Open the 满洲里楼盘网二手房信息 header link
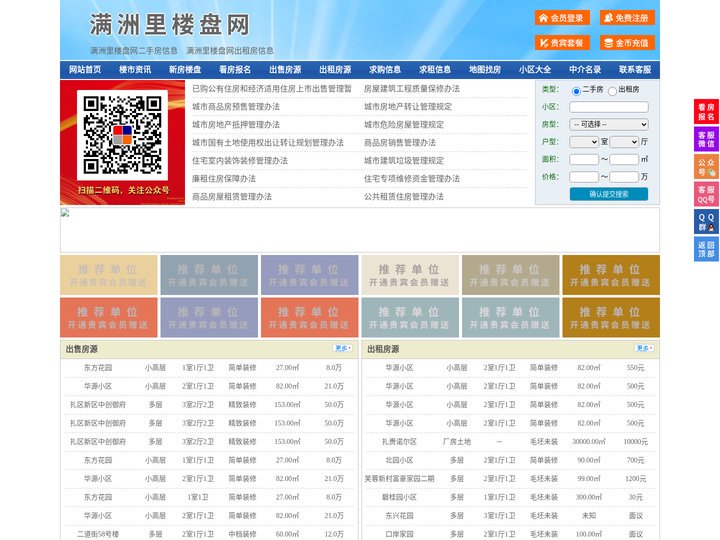 pyautogui.click(x=134, y=51)
